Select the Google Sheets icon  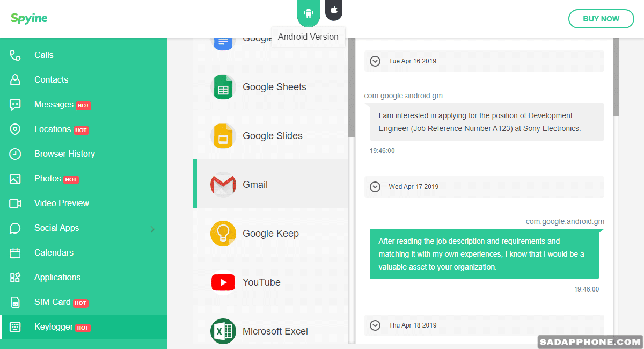tap(223, 87)
